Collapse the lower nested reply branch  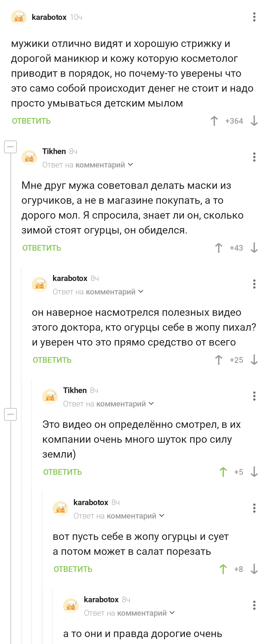[10, 414]
